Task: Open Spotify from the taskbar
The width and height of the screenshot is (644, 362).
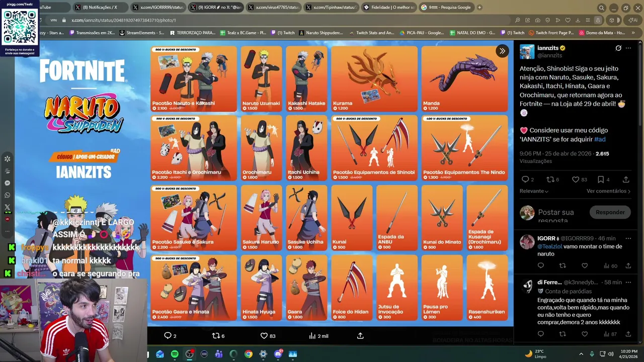Action: point(175,354)
